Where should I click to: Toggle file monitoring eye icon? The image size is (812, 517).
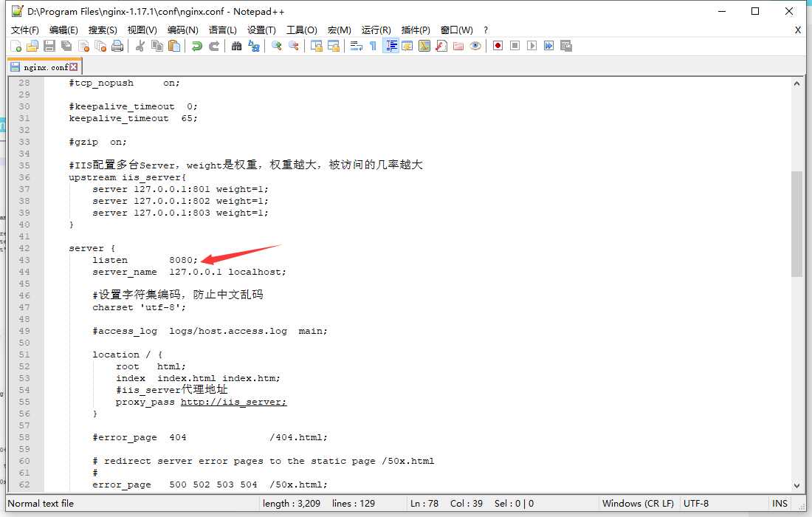[x=475, y=46]
